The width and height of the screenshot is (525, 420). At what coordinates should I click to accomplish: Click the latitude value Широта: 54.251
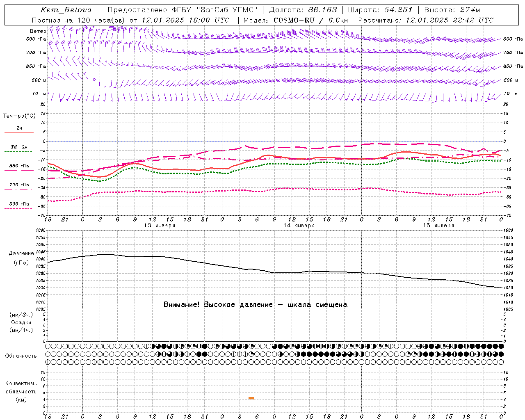tap(380, 10)
